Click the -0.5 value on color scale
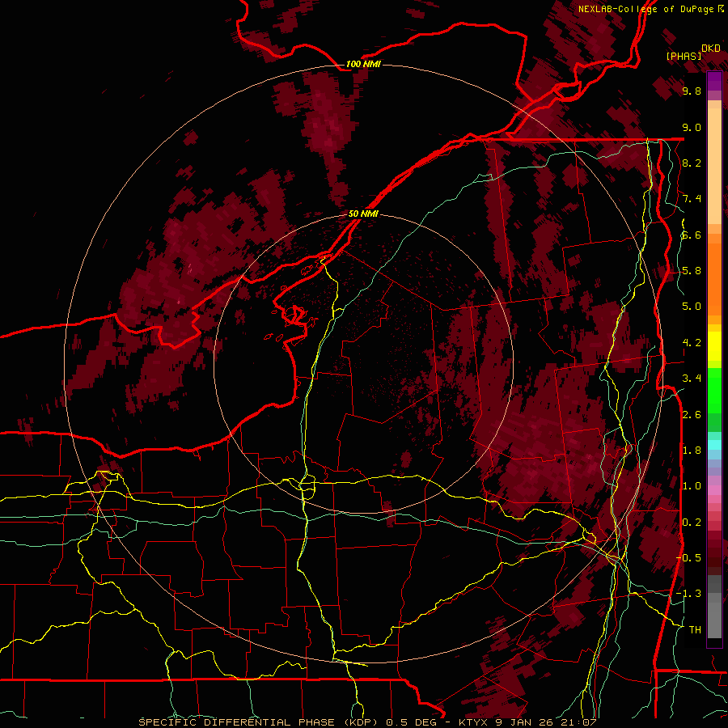Viewport: 728px width, 728px height. point(688,558)
